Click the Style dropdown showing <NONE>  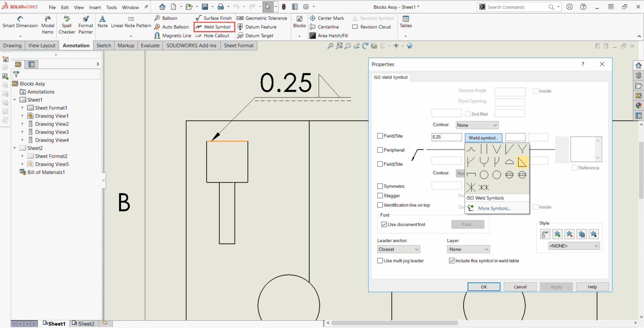click(x=574, y=246)
